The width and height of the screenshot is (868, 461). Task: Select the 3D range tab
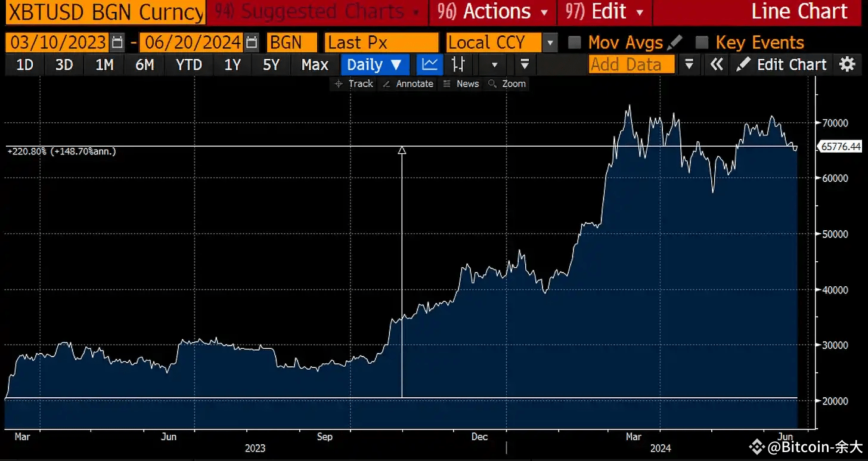coord(64,64)
